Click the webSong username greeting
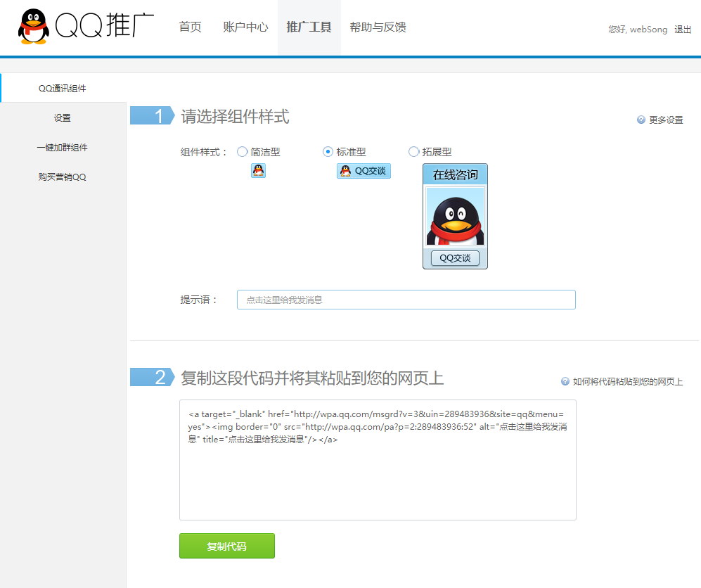 (x=638, y=30)
